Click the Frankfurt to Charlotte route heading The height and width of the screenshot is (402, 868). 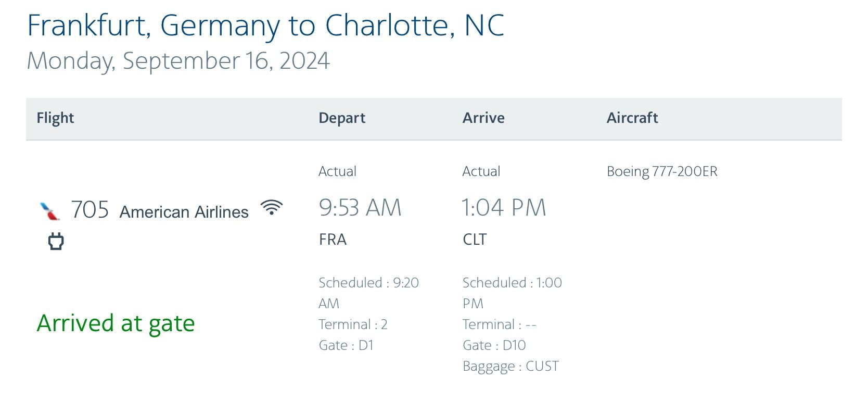coord(265,26)
